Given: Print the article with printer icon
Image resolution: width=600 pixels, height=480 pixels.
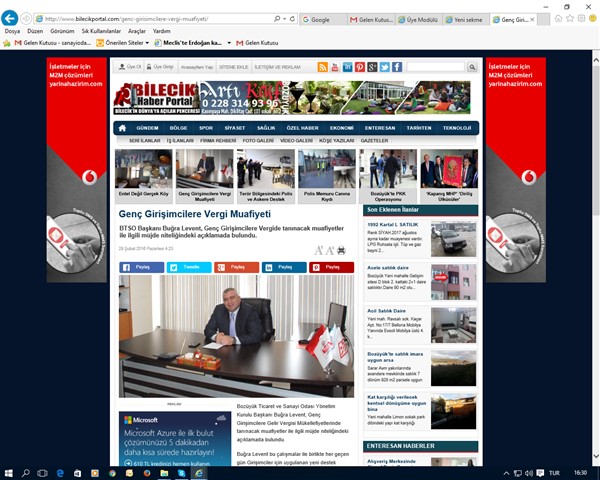Looking at the screenshot, I should (341, 250).
